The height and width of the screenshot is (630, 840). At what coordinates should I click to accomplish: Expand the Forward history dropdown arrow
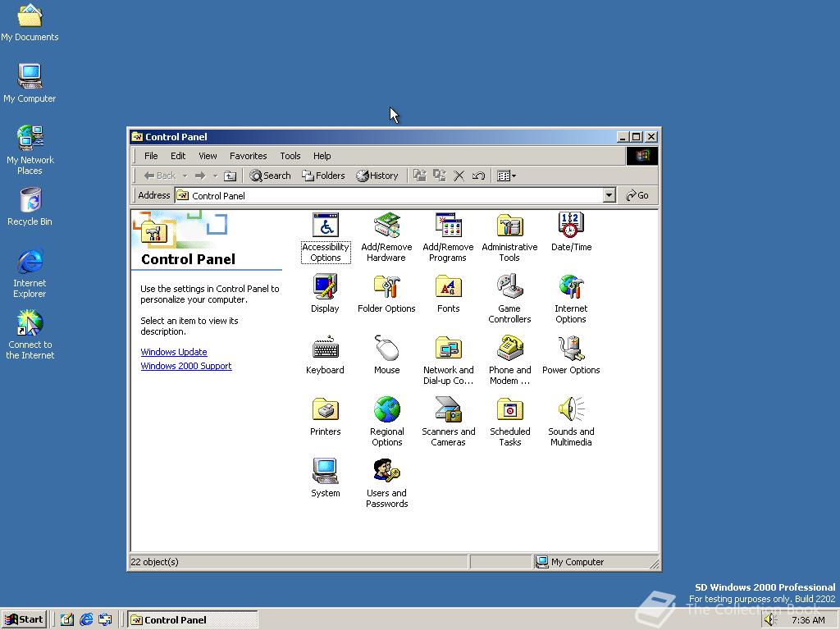click(x=216, y=176)
